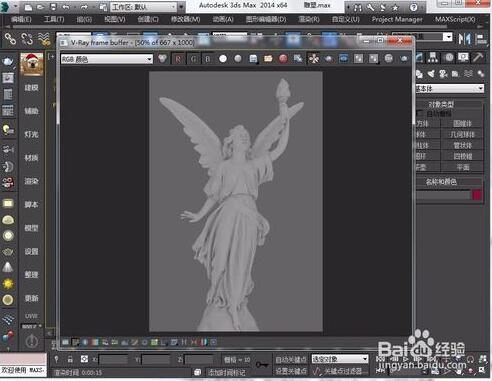Switch to RGB channels icon in frame buffer
This screenshot has height=381, width=492.
[x=162, y=59]
